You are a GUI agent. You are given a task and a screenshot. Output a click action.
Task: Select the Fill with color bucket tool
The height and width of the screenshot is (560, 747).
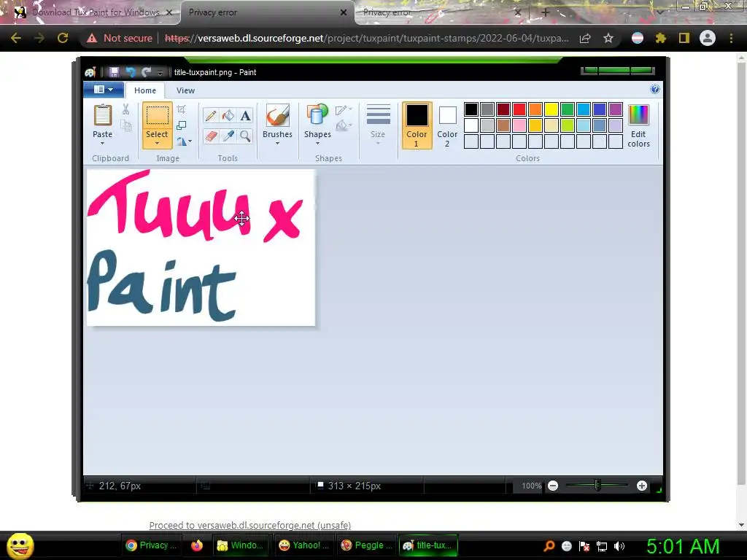tap(228, 116)
